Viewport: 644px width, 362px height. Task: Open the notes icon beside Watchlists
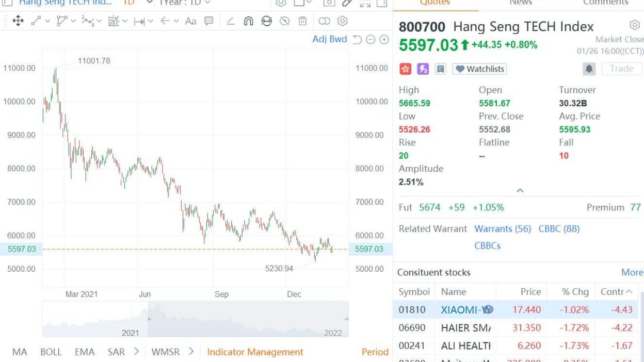(440, 69)
